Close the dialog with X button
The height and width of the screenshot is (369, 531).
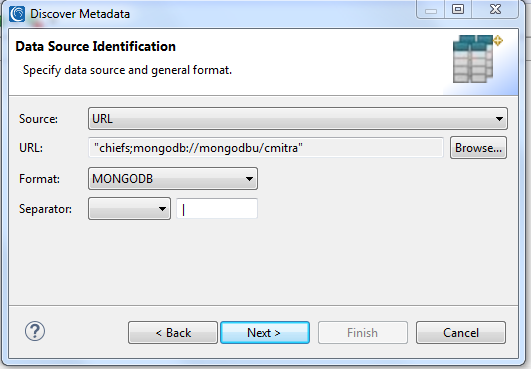tap(495, 9)
